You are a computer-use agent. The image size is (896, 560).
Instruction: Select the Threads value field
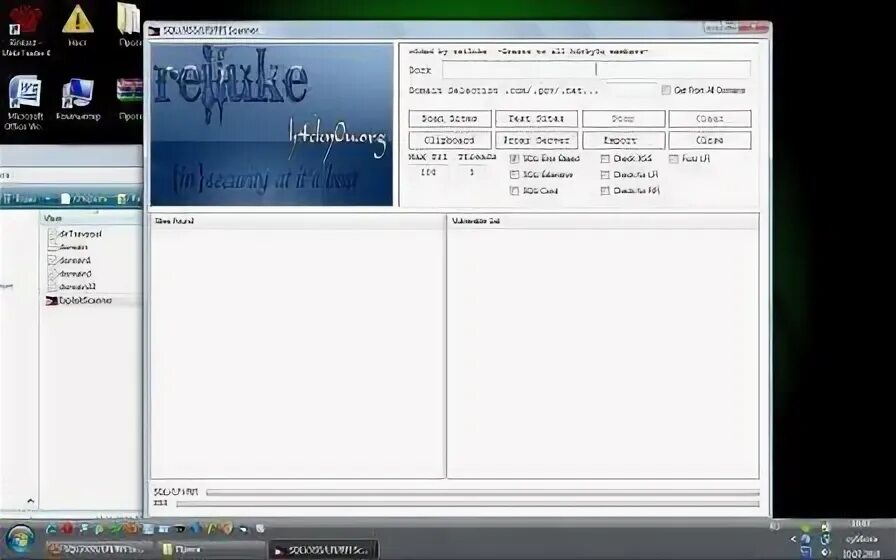472,172
